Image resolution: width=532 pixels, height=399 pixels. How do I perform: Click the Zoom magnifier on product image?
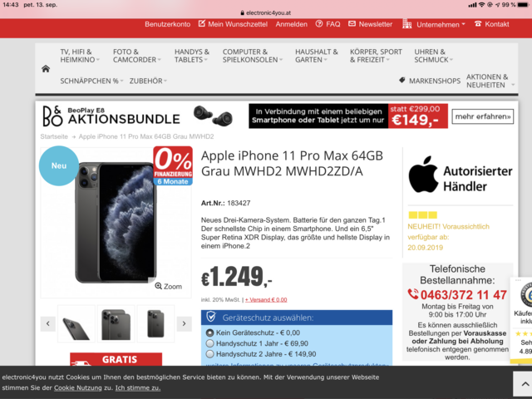click(168, 286)
